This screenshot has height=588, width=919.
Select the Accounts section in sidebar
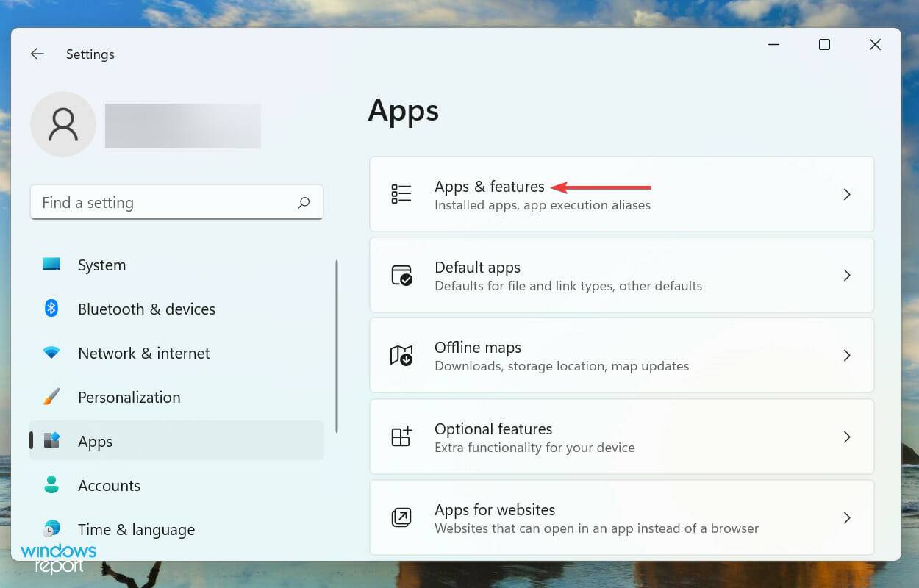(109, 485)
